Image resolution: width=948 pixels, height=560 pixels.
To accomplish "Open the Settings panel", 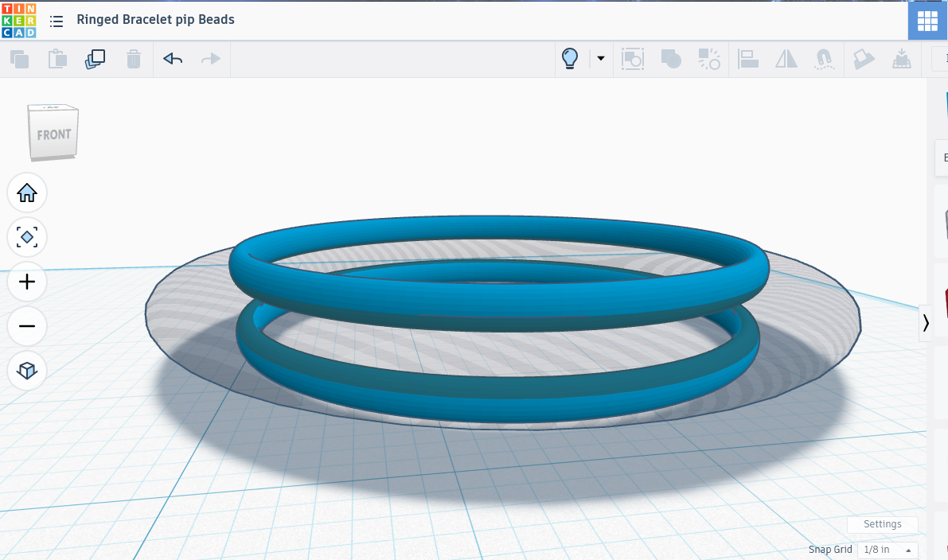I will tap(882, 524).
